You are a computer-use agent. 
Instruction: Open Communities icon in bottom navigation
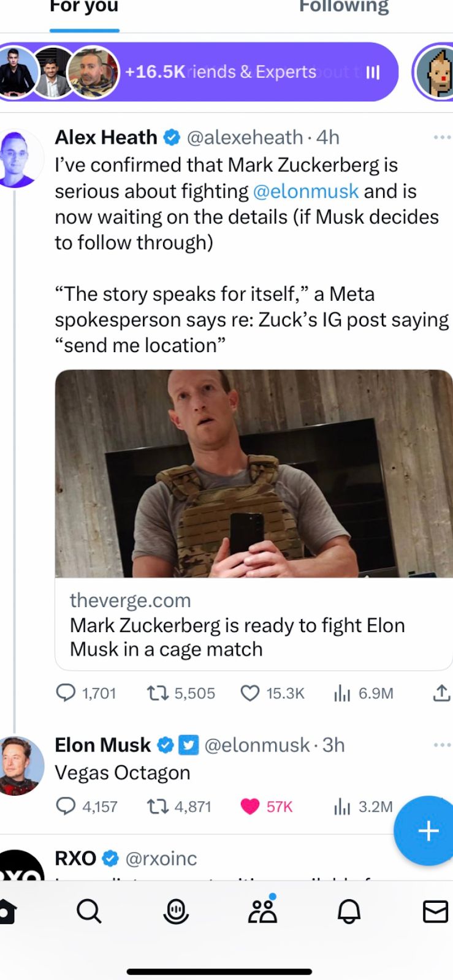click(263, 911)
